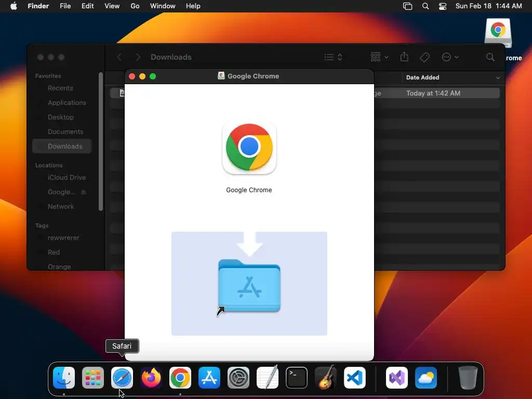Image resolution: width=532 pixels, height=399 pixels.
Task: Select Network in Finder sidebar
Action: pos(62,207)
